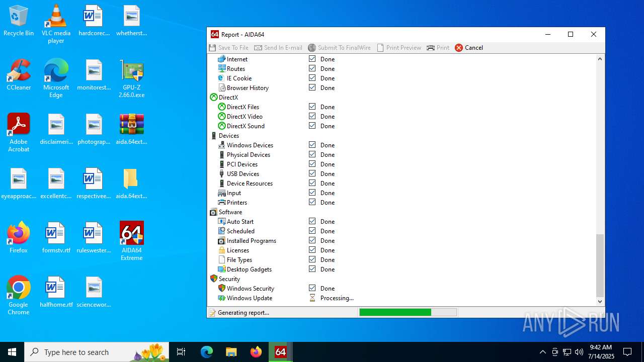Click the Windows Security icon
The width and height of the screenshot is (644, 362).
coord(221,288)
